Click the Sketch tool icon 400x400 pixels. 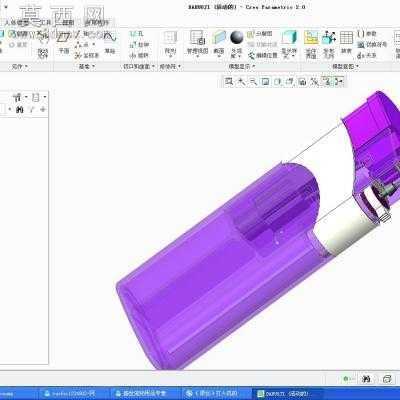(110, 41)
